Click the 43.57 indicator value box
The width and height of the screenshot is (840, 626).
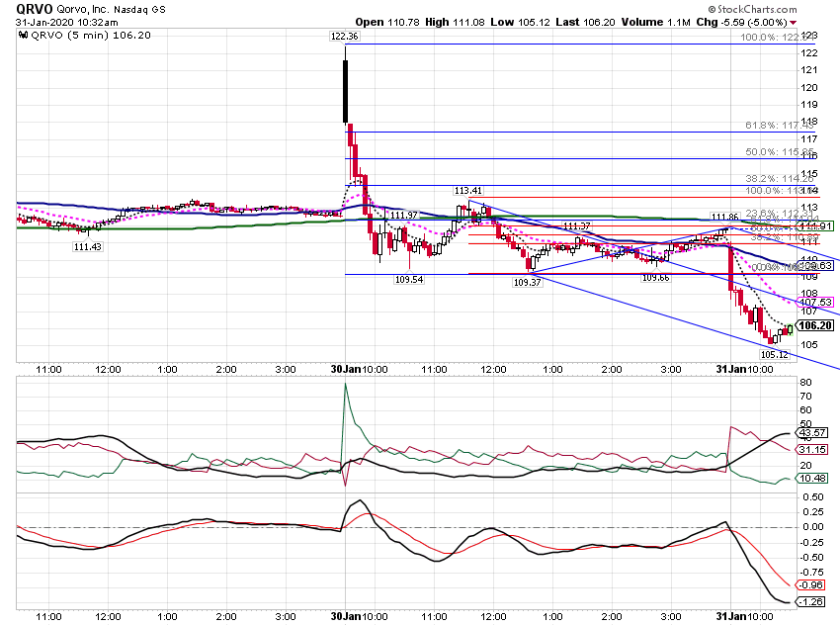[812, 432]
